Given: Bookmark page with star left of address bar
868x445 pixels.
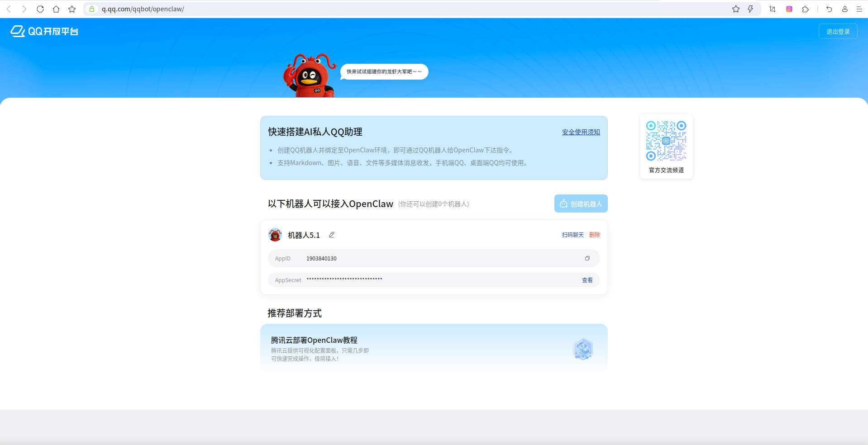Looking at the screenshot, I should [x=72, y=9].
